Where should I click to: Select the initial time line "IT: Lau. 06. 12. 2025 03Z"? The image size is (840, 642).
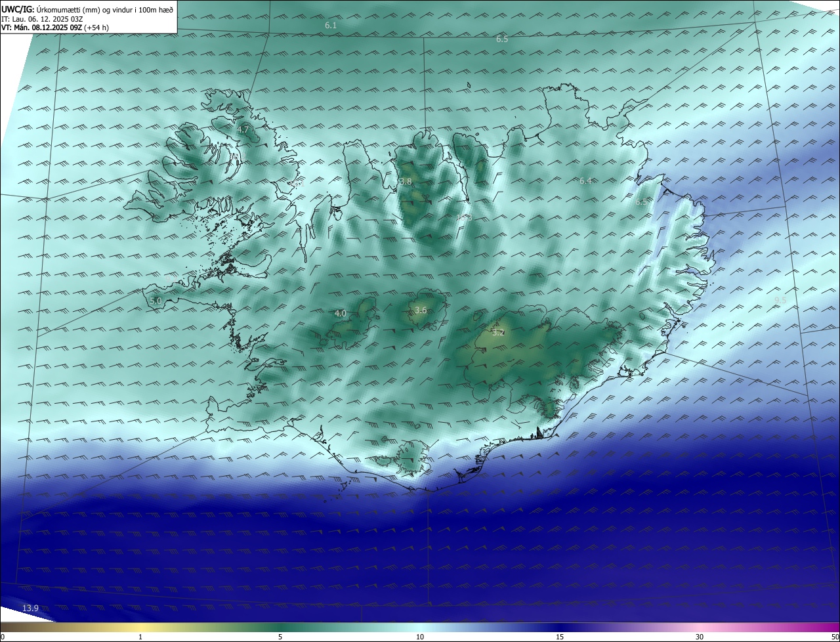pos(42,19)
